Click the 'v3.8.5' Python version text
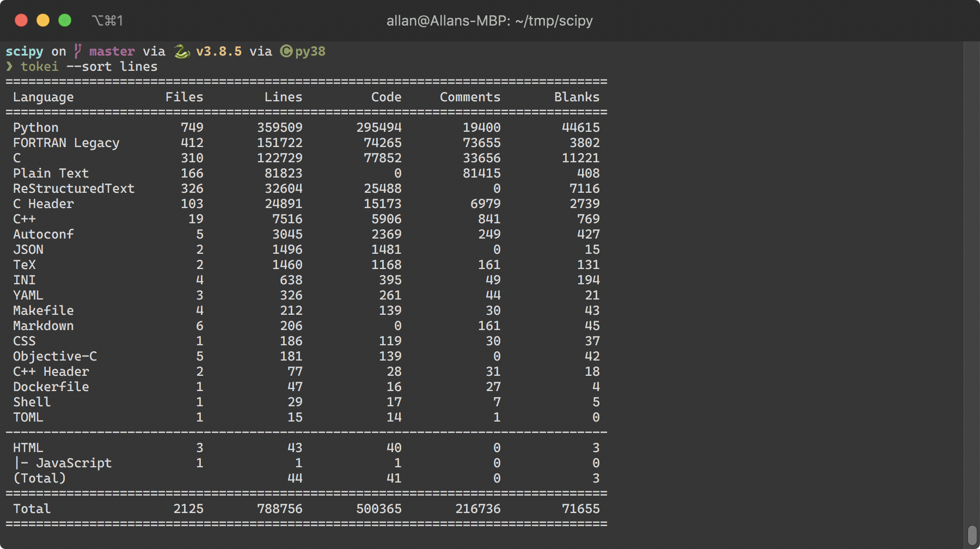 [219, 51]
